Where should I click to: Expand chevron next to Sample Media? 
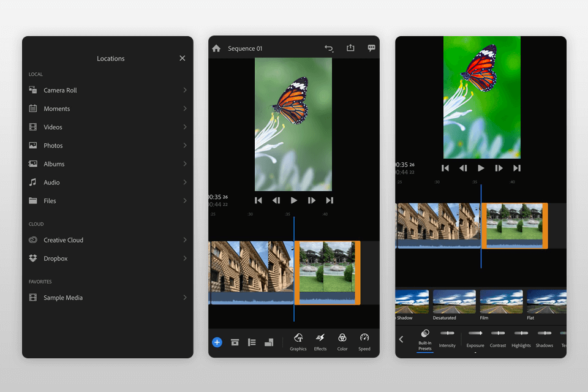click(x=185, y=297)
